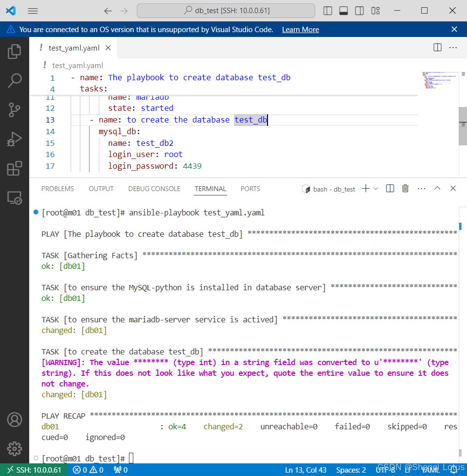This screenshot has height=476, width=467.
Task: Split the terminal panel
Action: (390, 189)
